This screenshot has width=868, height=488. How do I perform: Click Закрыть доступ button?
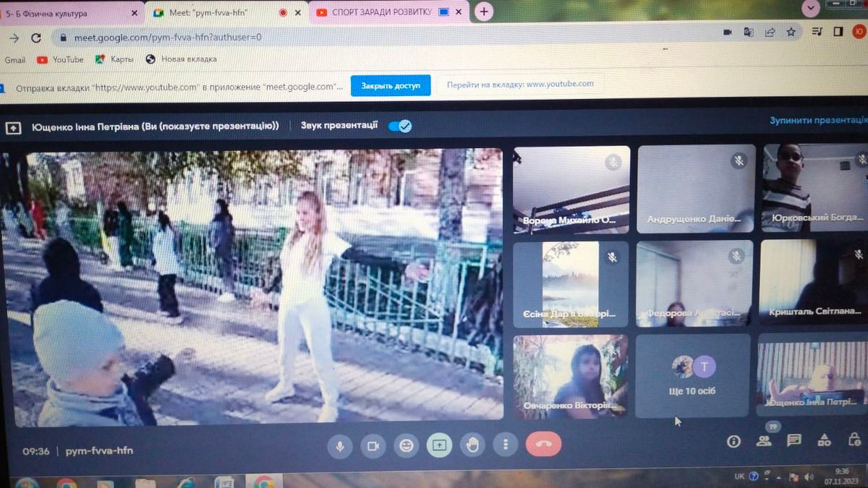391,85
